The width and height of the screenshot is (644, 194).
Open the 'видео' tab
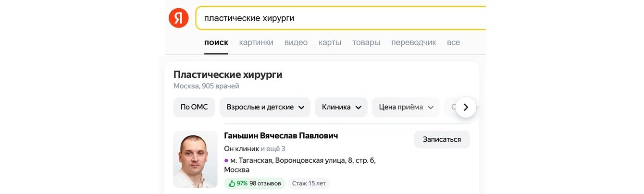tap(296, 42)
